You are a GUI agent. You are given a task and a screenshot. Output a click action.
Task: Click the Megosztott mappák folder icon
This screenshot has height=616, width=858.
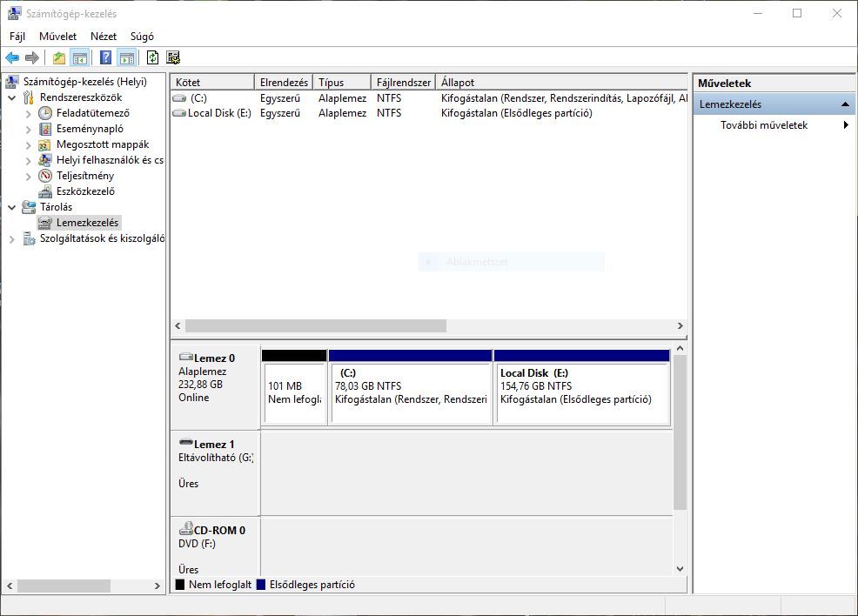[x=45, y=145]
